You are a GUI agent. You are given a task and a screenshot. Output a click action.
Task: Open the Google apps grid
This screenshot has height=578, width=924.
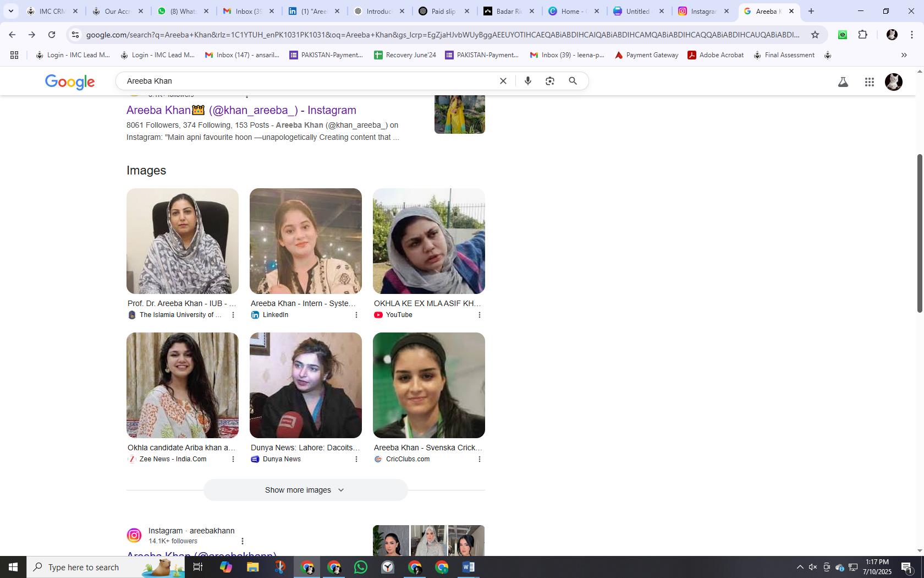[869, 82]
